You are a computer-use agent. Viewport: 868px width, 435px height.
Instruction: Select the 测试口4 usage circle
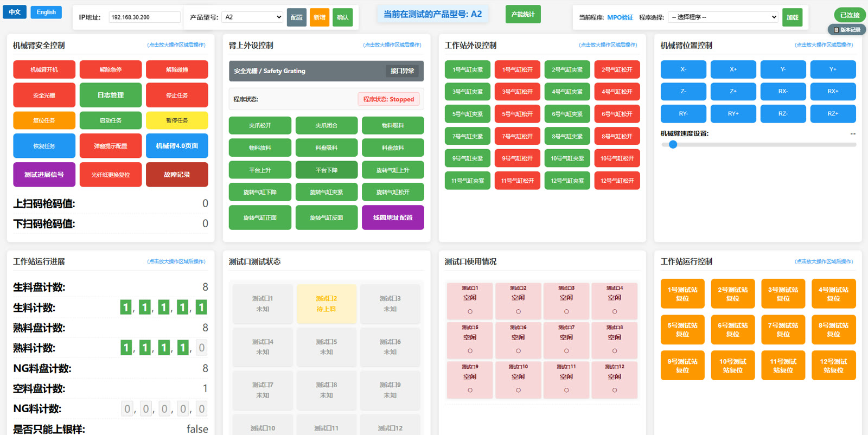pos(615,311)
